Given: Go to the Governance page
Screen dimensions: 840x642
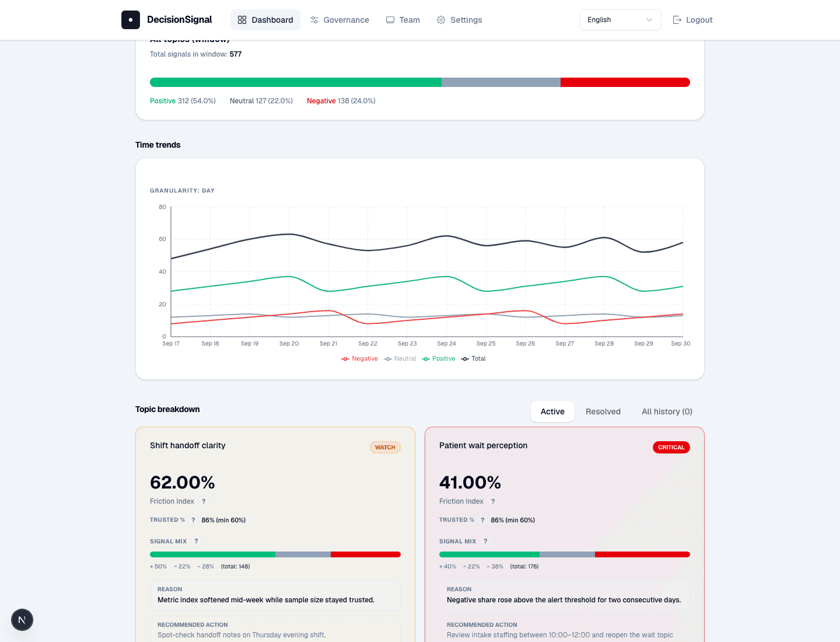Looking at the screenshot, I should click(339, 20).
